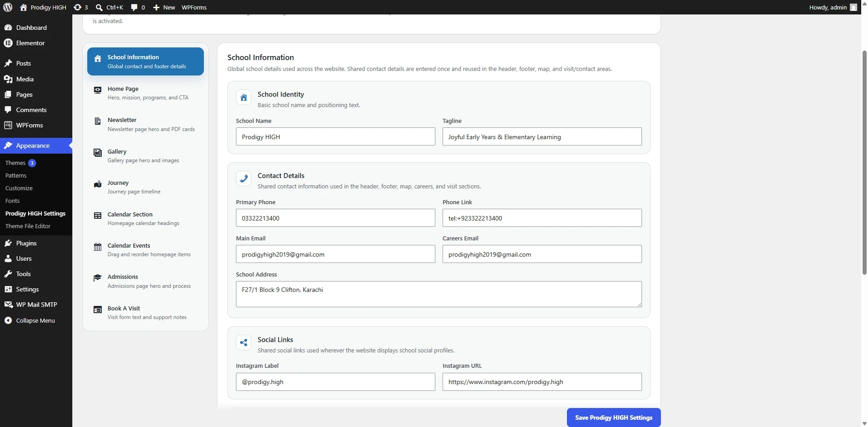Click the Social Links share icon

pos(244,343)
